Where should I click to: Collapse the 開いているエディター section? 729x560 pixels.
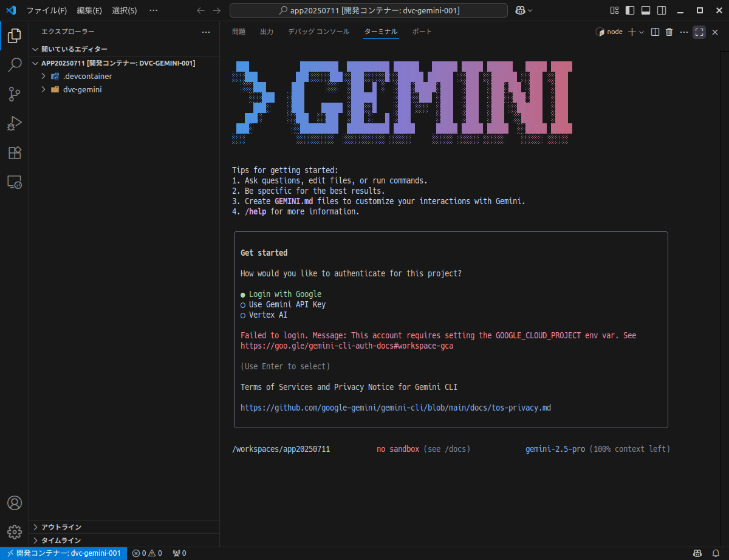(124, 49)
